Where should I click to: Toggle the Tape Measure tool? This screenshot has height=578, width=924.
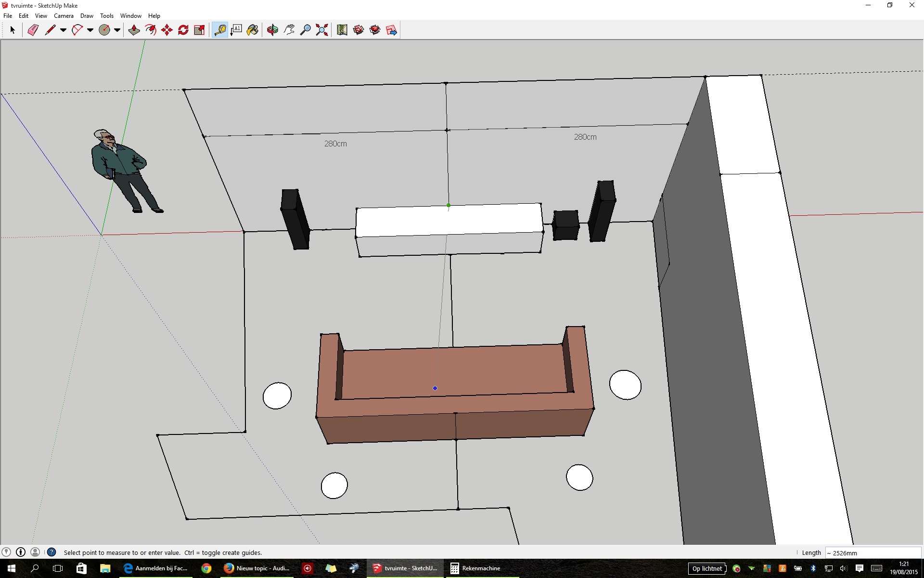[220, 30]
